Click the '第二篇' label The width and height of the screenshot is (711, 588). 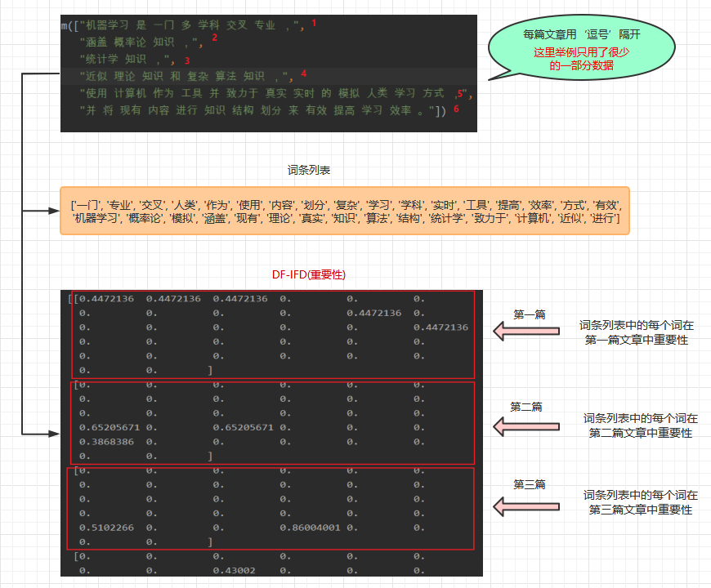(526, 407)
